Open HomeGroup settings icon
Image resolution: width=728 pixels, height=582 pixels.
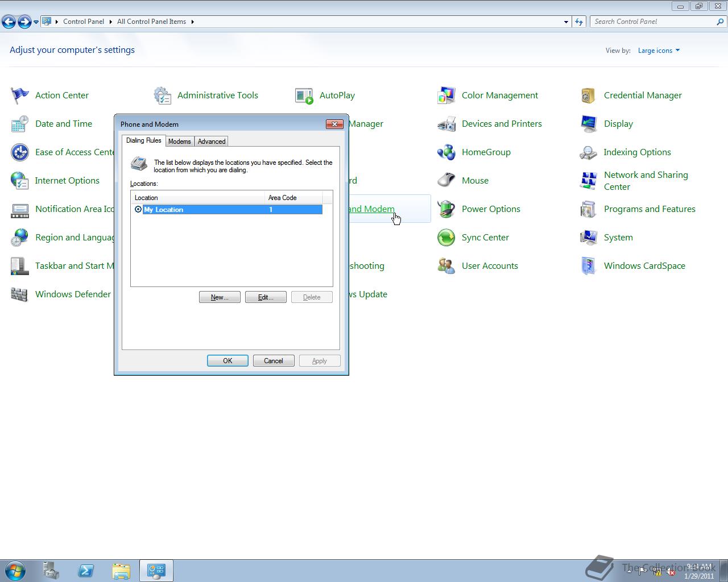[x=486, y=152]
